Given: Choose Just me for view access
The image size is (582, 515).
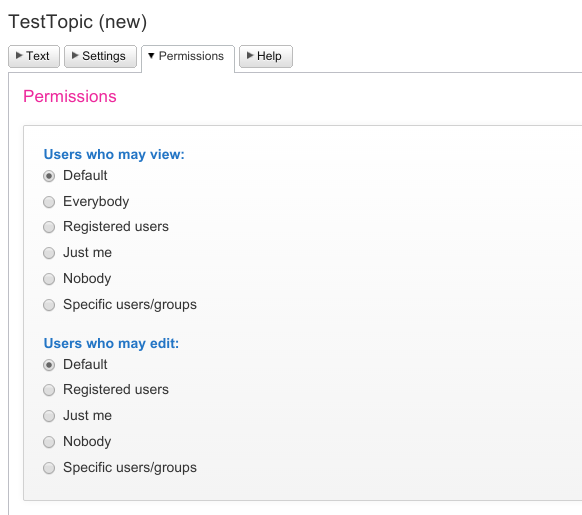Looking at the screenshot, I should click(x=49, y=253).
